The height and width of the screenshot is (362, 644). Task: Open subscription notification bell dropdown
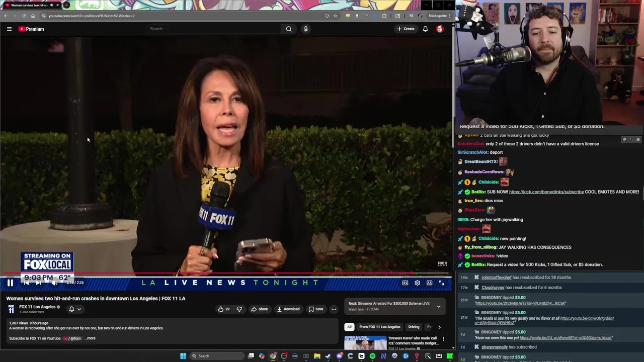[74, 309]
